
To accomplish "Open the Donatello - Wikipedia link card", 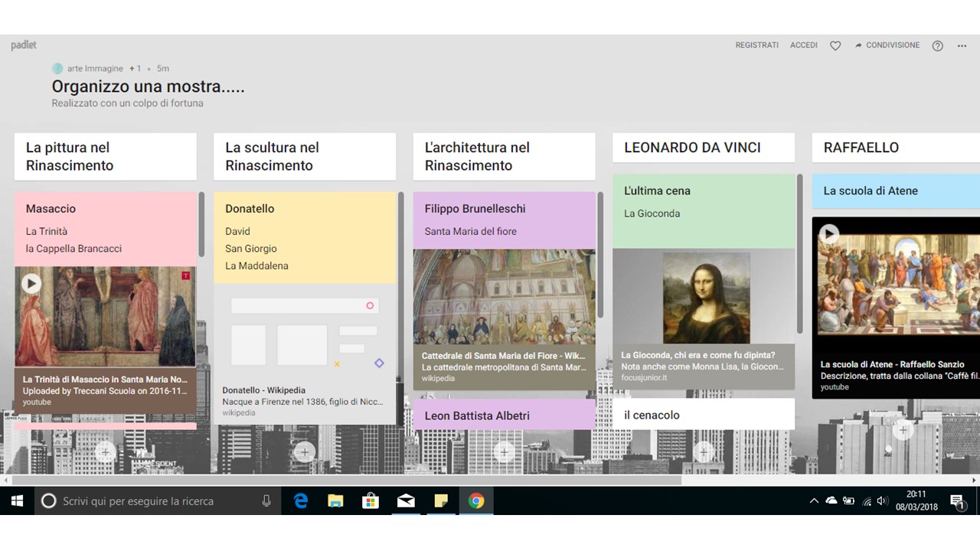I will [x=305, y=401].
